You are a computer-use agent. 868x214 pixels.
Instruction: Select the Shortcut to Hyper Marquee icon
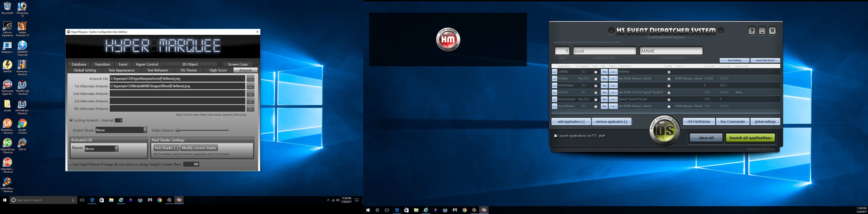(7, 87)
